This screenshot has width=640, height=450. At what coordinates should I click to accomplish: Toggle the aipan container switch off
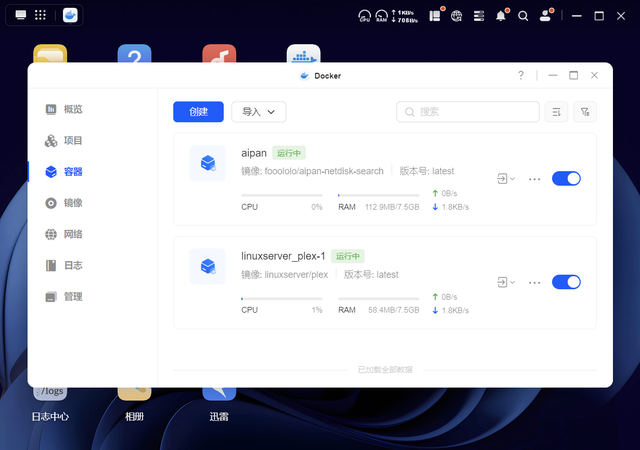566,178
